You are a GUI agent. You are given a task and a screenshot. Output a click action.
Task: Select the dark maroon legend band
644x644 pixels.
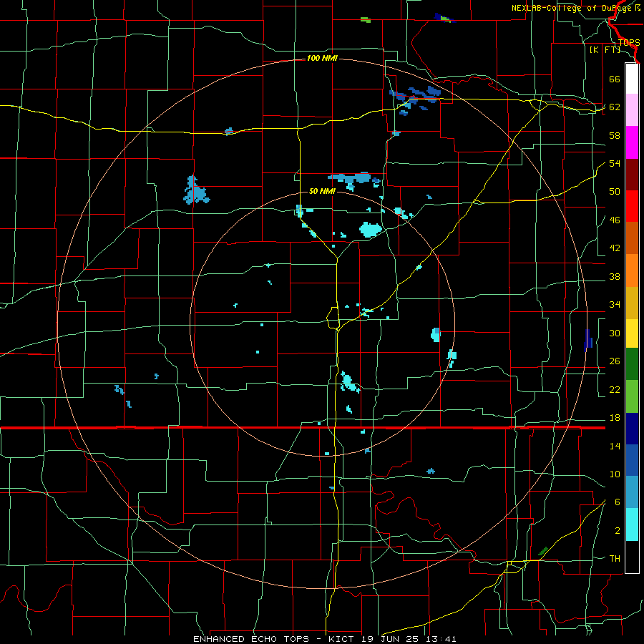click(632, 175)
